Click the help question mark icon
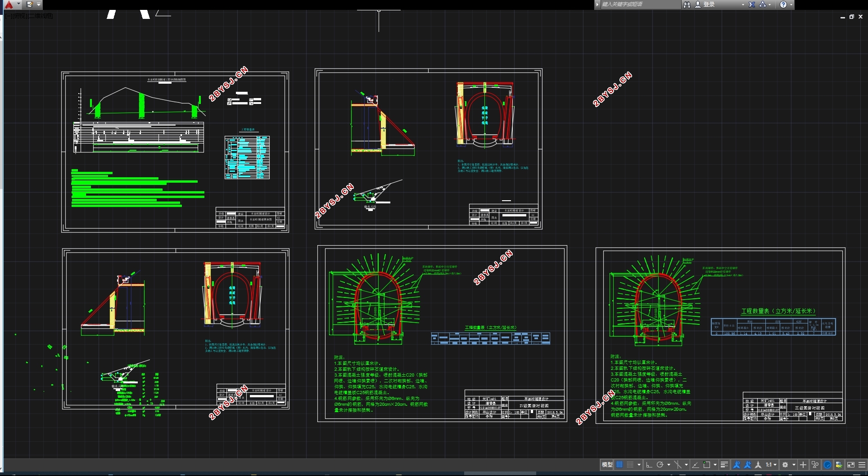Image resolution: width=868 pixels, height=476 pixels. pyautogui.click(x=783, y=4)
